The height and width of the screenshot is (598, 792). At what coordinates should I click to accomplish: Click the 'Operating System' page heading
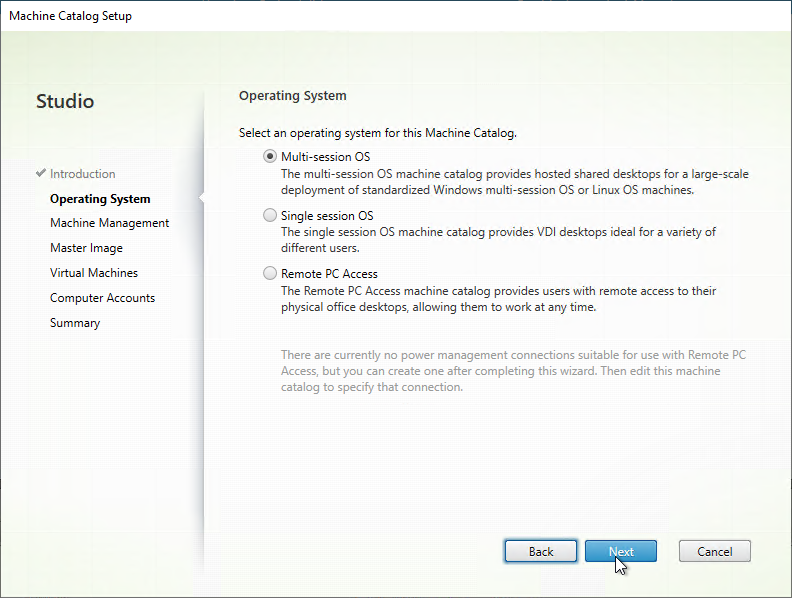292,96
